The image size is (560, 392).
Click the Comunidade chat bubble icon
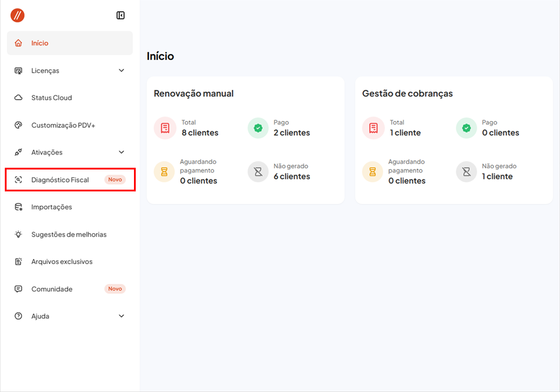pos(18,289)
